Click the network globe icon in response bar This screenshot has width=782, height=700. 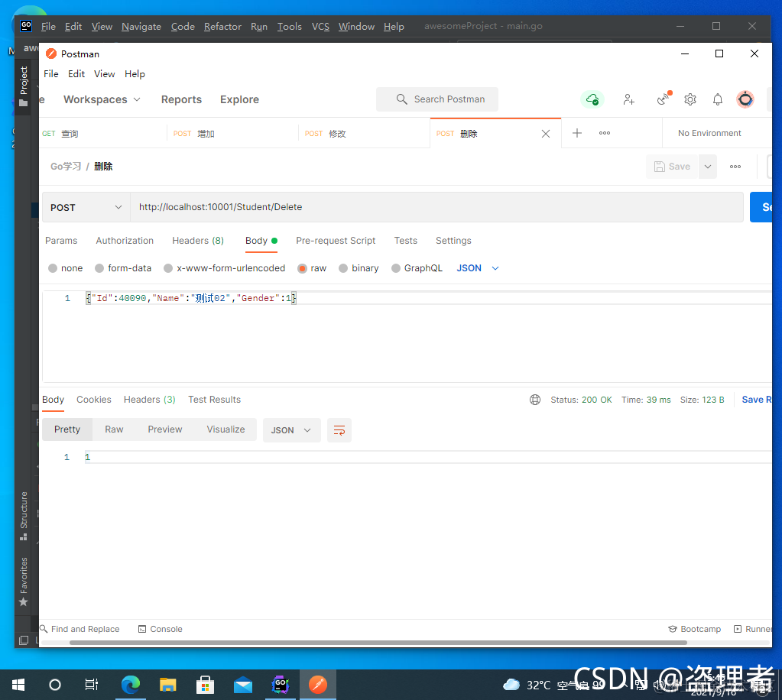(x=535, y=400)
